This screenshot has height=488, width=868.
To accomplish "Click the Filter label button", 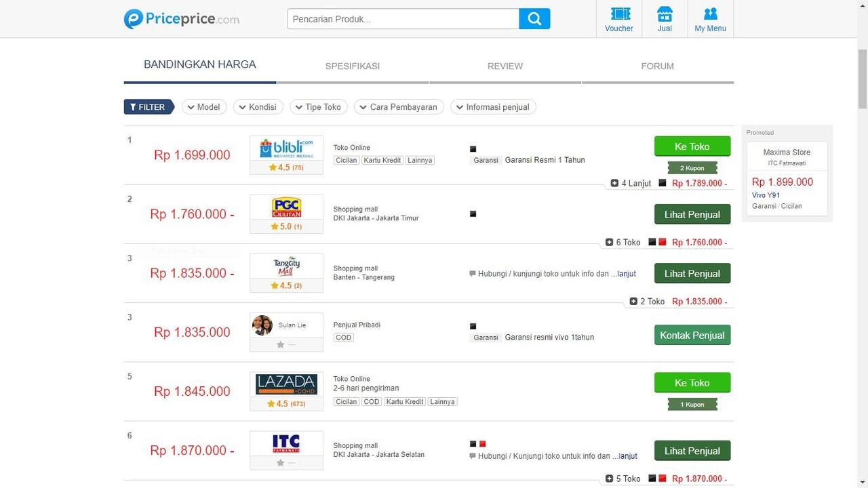I will coord(149,107).
